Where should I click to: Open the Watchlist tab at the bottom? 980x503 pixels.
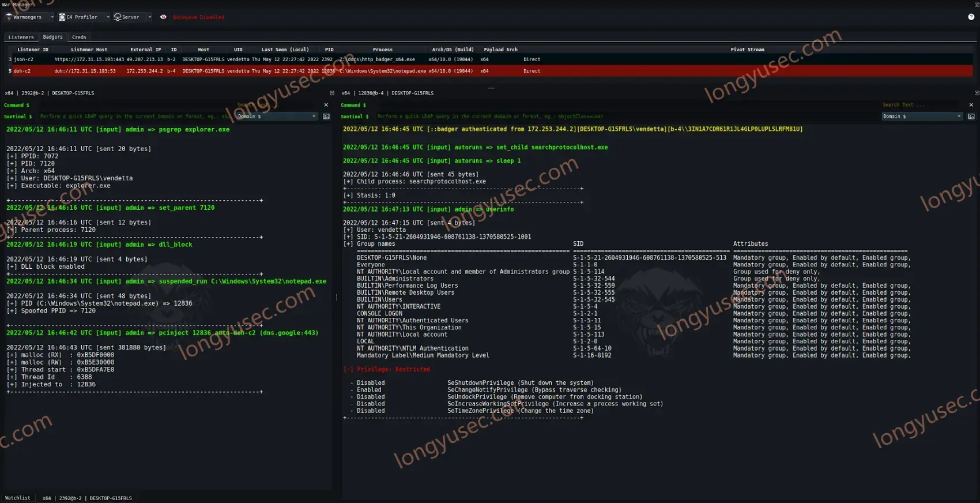[18, 498]
